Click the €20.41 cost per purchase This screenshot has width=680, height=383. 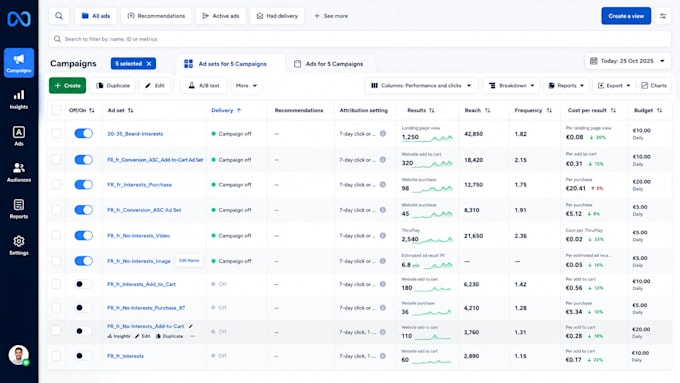[575, 188]
